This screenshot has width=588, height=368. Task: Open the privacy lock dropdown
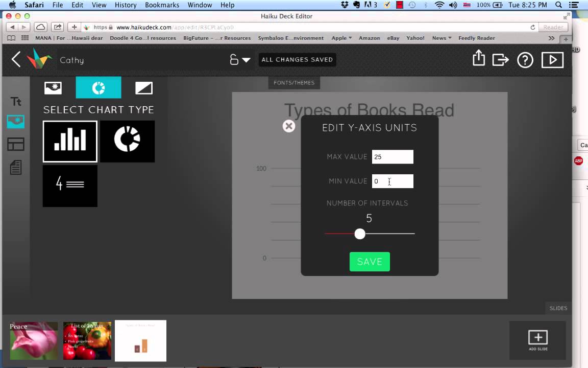pyautogui.click(x=239, y=60)
